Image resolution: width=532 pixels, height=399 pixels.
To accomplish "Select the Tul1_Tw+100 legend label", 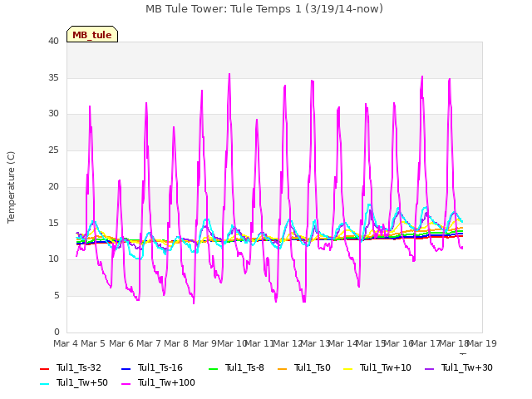I will tap(166, 382).
